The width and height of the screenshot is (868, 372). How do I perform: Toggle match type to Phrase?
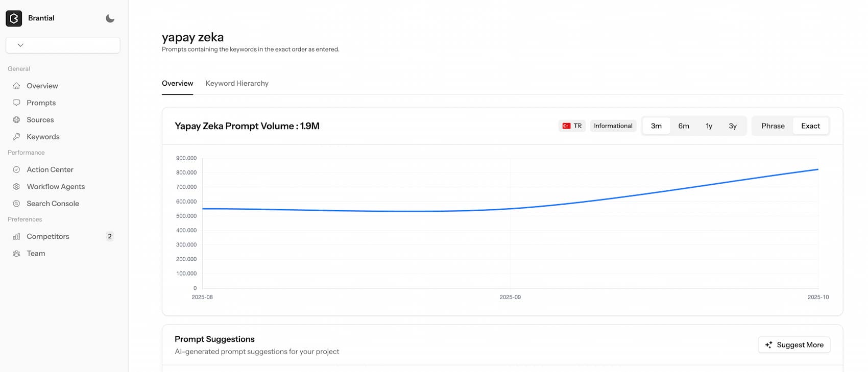click(773, 126)
